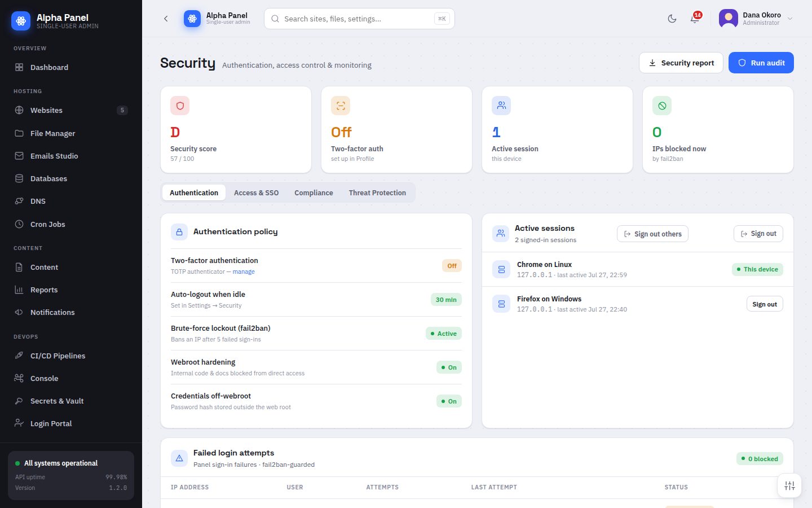The width and height of the screenshot is (812, 508).
Task: Click Sign out others button
Action: point(652,234)
